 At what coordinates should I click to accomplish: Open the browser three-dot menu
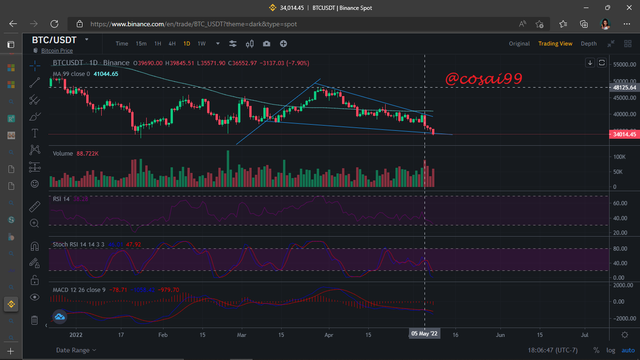(627, 24)
